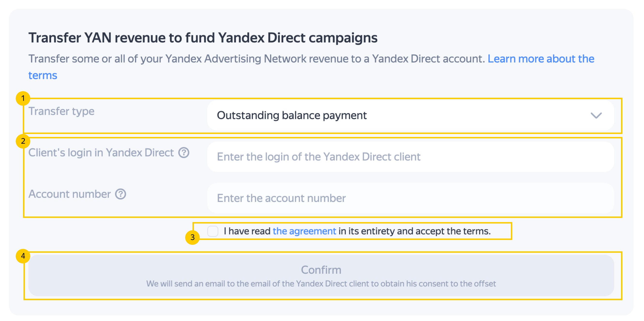This screenshot has height=321, width=644.
Task: Focus the 'Enter the account number' field
Action: click(x=410, y=198)
